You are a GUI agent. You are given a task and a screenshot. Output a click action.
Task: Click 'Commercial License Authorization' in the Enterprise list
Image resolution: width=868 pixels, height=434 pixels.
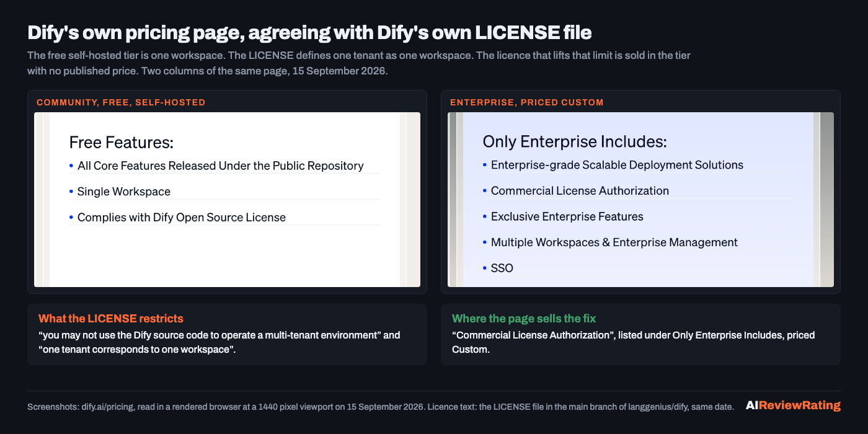pos(580,191)
